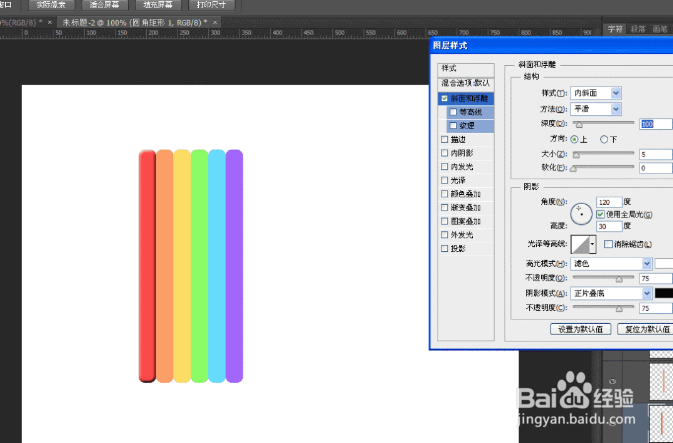Uncheck the 斜面和浮雕 style checkbox
Image resolution: width=673 pixels, height=443 pixels.
pyautogui.click(x=444, y=99)
